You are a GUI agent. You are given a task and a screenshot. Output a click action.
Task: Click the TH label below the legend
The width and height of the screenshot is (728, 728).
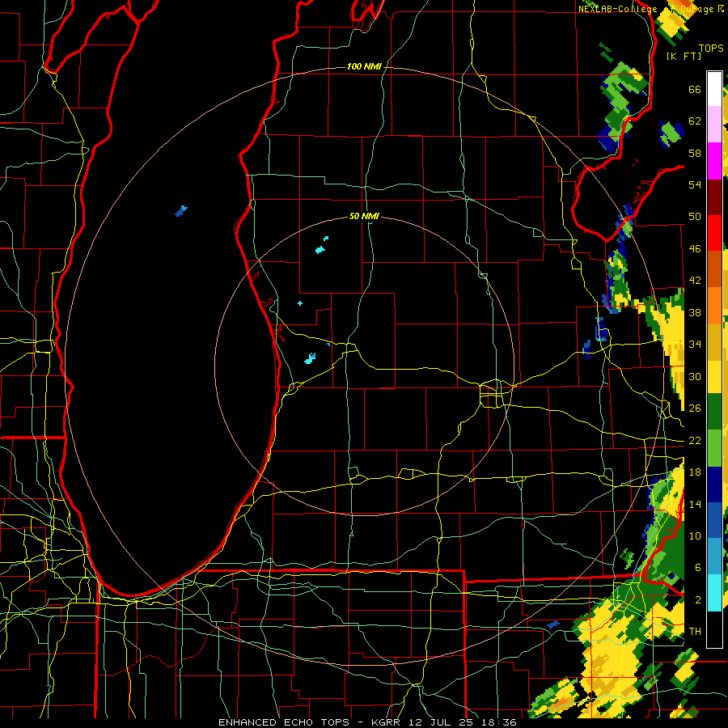click(x=695, y=632)
